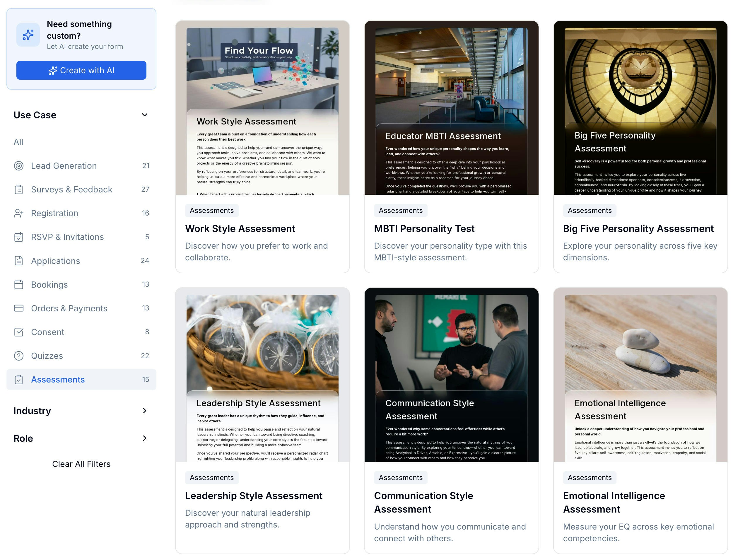
Task: Expand the Industry filter section
Action: pos(144,411)
